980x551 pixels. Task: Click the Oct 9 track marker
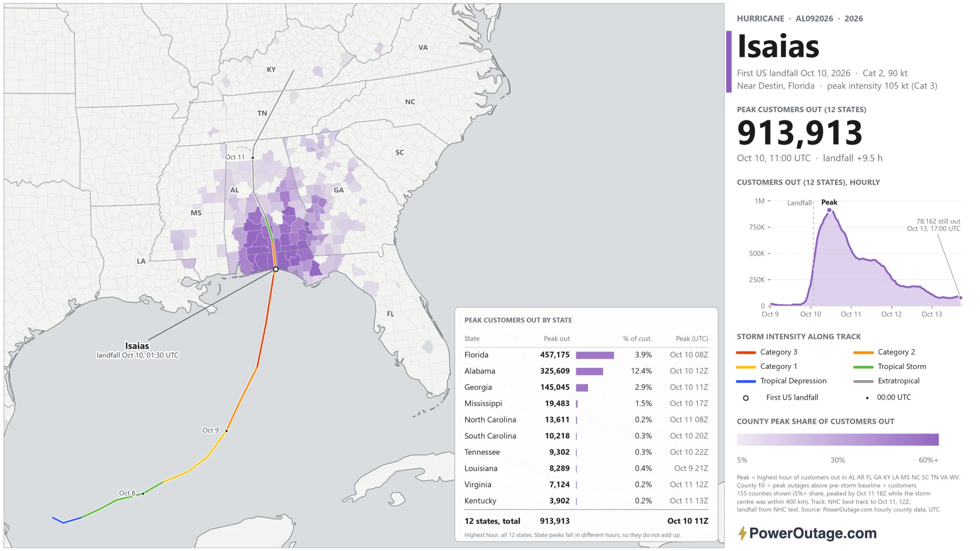226,431
